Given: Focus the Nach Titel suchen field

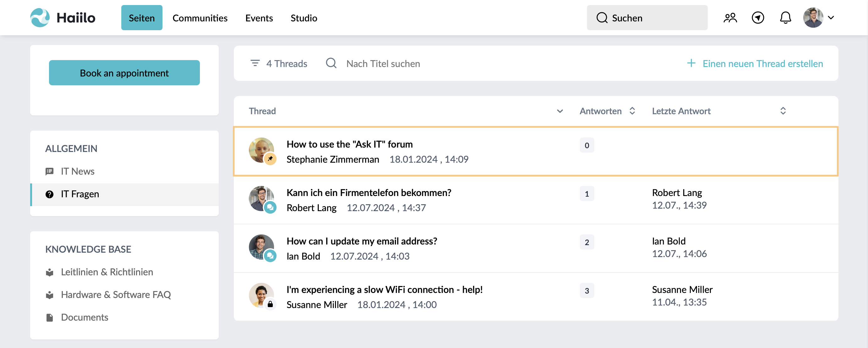Looking at the screenshot, I should (383, 63).
